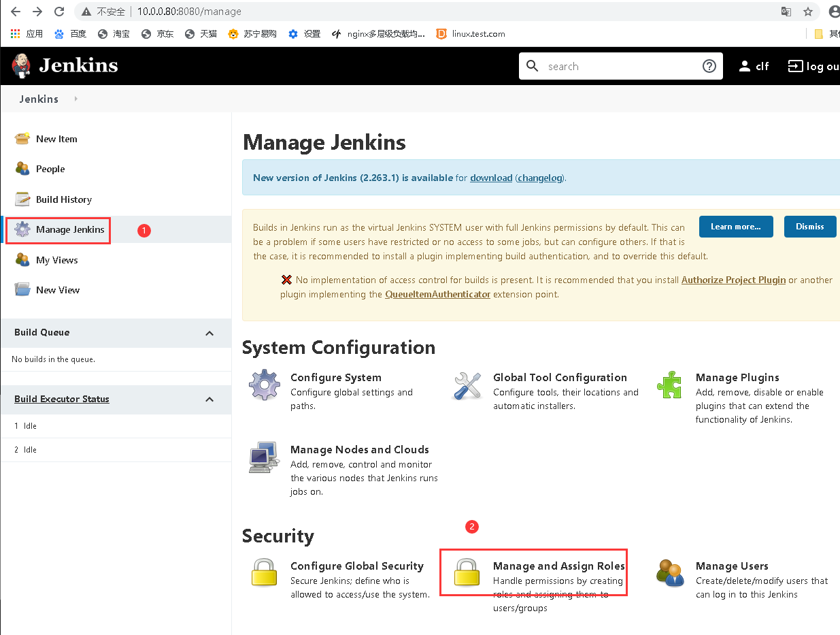Click the Build History notepad icon

pyautogui.click(x=22, y=199)
